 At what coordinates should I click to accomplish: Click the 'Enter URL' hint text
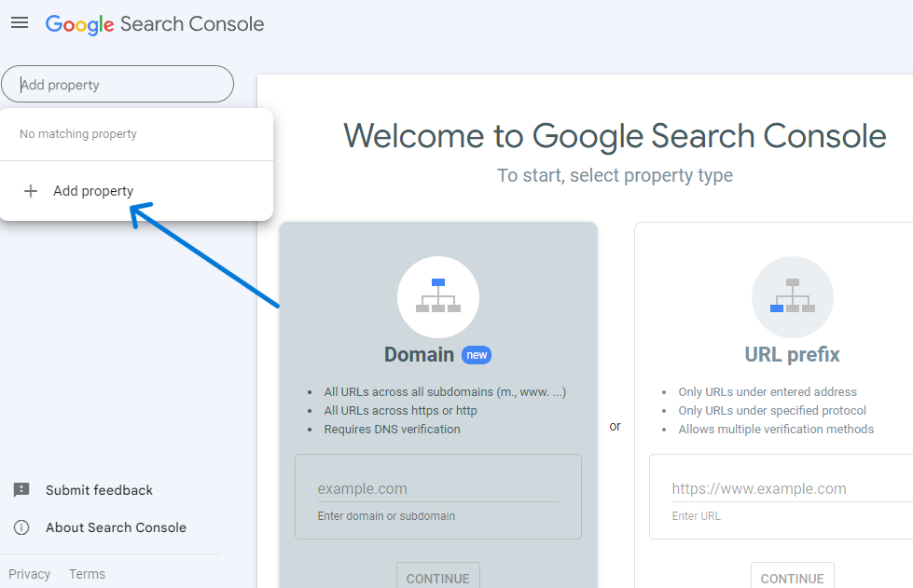(696, 516)
